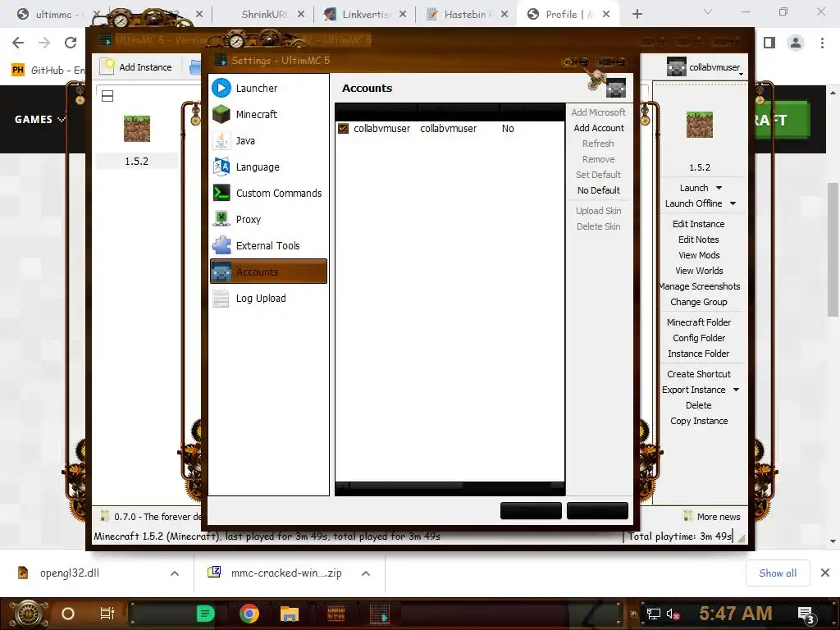Click the No Default button

coord(598,190)
